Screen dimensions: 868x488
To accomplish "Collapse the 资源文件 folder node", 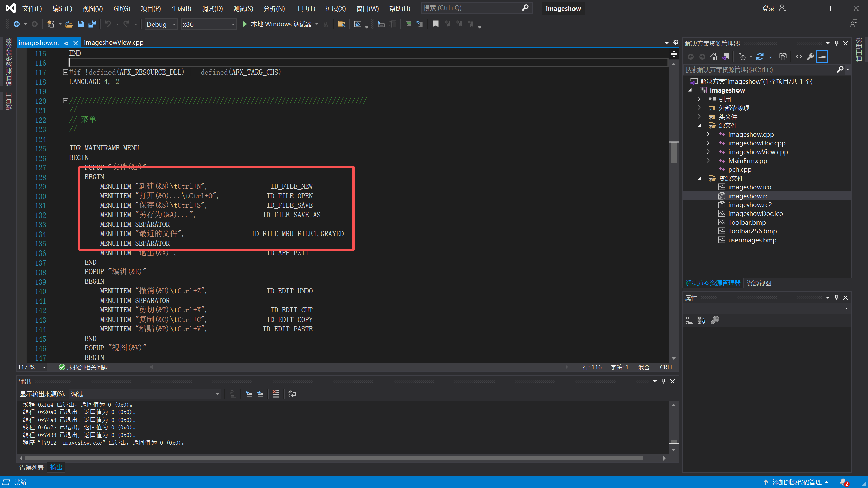I will point(699,178).
